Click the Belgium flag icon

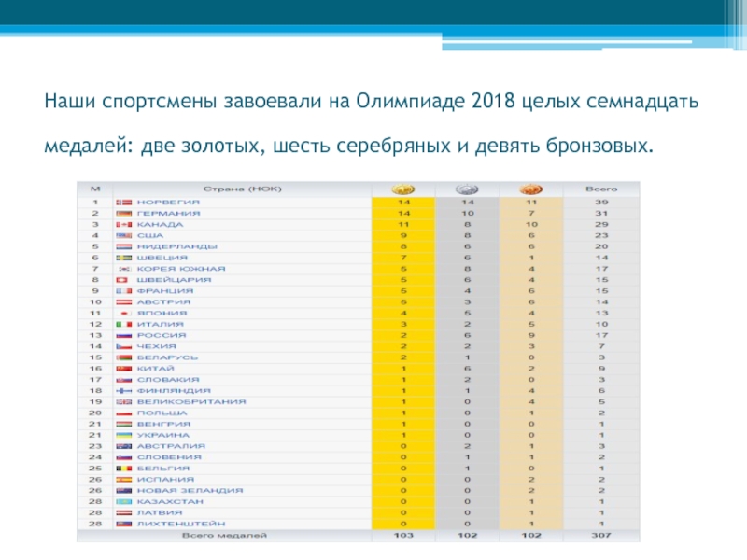[124, 468]
